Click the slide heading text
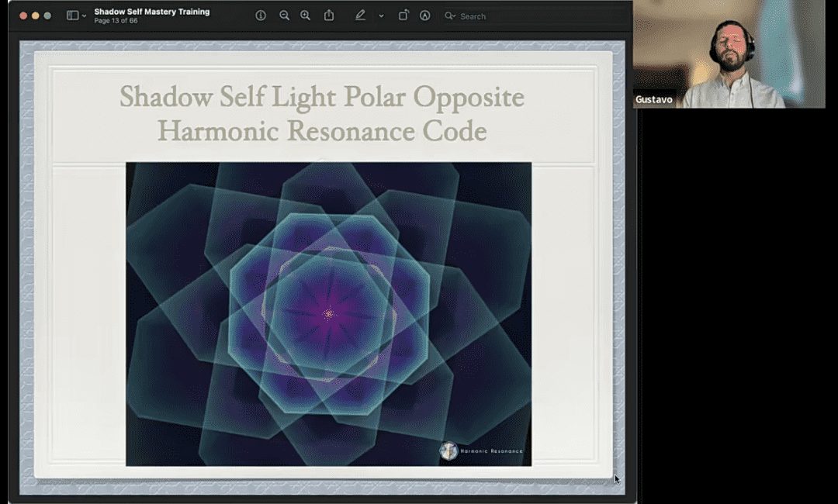Viewport: 838px width, 504px height. pyautogui.click(x=322, y=114)
